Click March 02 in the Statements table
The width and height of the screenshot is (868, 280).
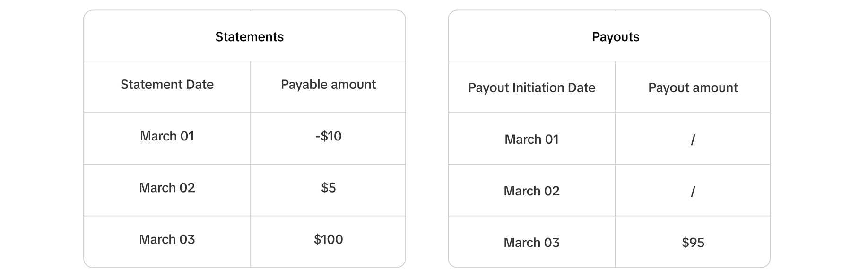click(167, 188)
